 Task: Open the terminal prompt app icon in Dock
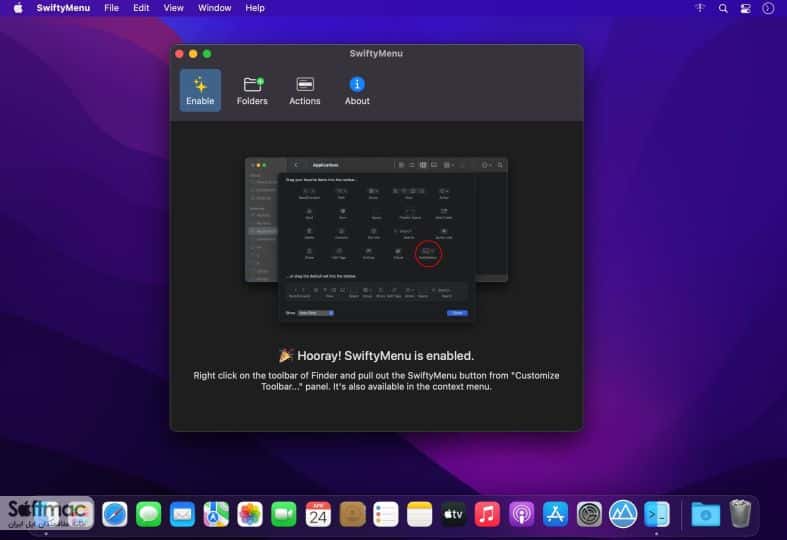point(657,514)
